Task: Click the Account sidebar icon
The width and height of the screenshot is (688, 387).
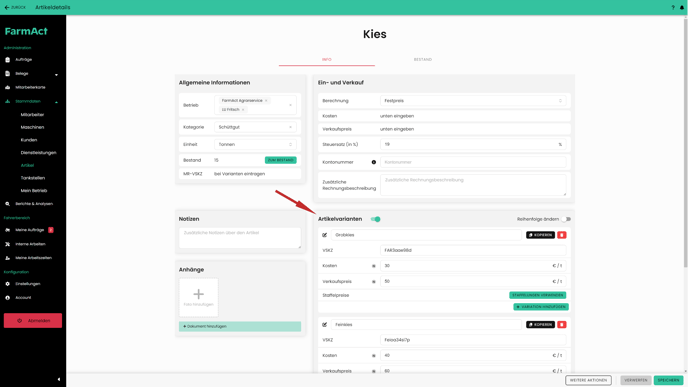Action: (x=7, y=297)
